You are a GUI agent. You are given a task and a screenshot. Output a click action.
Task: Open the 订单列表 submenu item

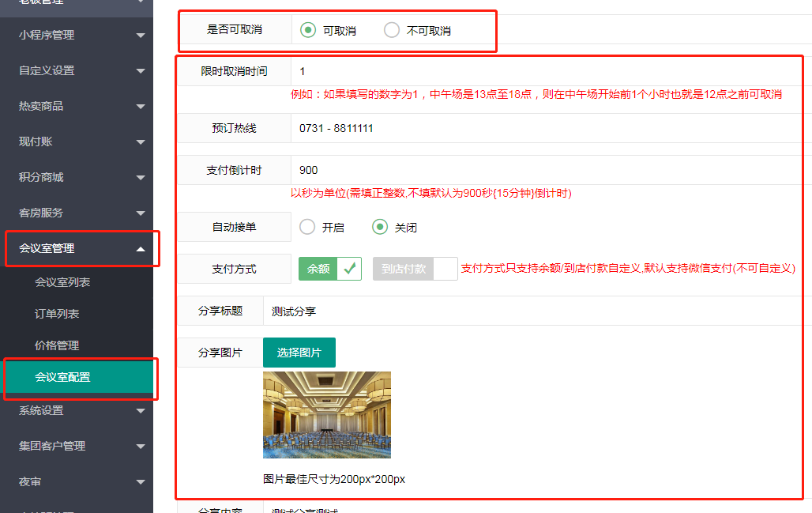(x=57, y=314)
